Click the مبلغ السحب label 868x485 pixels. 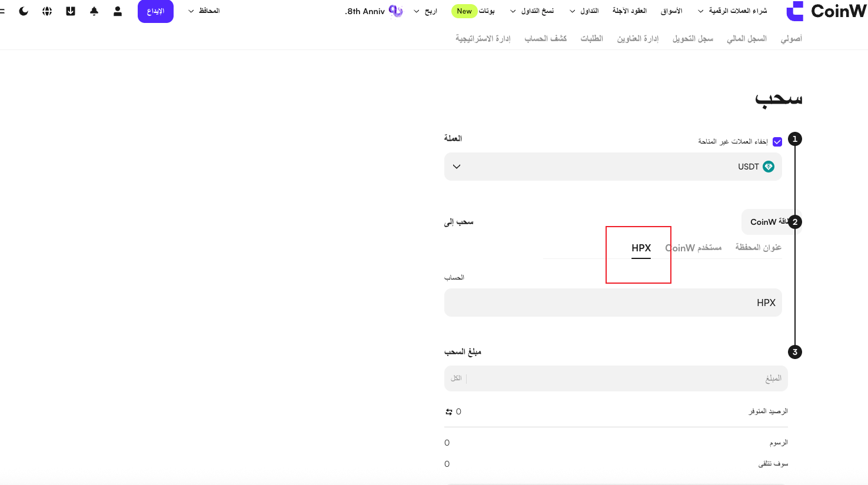[x=463, y=352]
